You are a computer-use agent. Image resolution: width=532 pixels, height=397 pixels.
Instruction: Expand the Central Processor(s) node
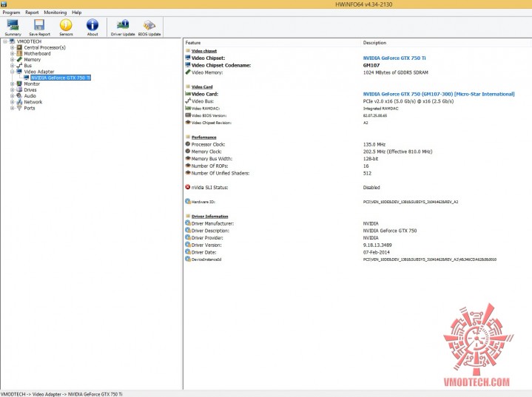pyautogui.click(x=13, y=47)
